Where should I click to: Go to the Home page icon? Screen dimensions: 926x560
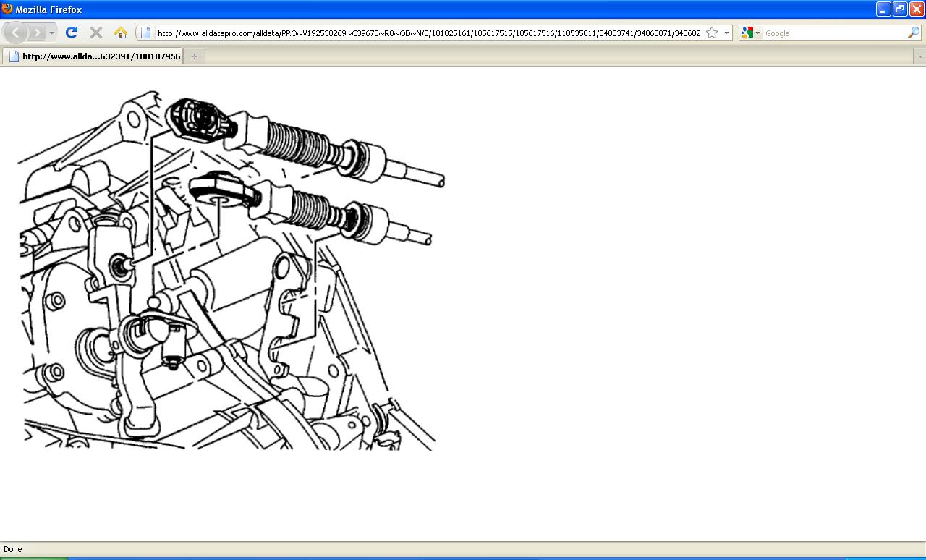[121, 33]
